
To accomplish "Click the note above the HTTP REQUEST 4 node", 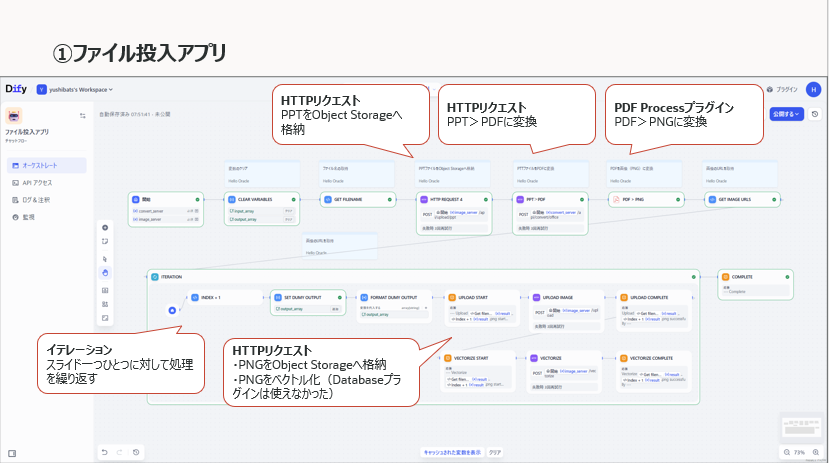I will 453,174.
